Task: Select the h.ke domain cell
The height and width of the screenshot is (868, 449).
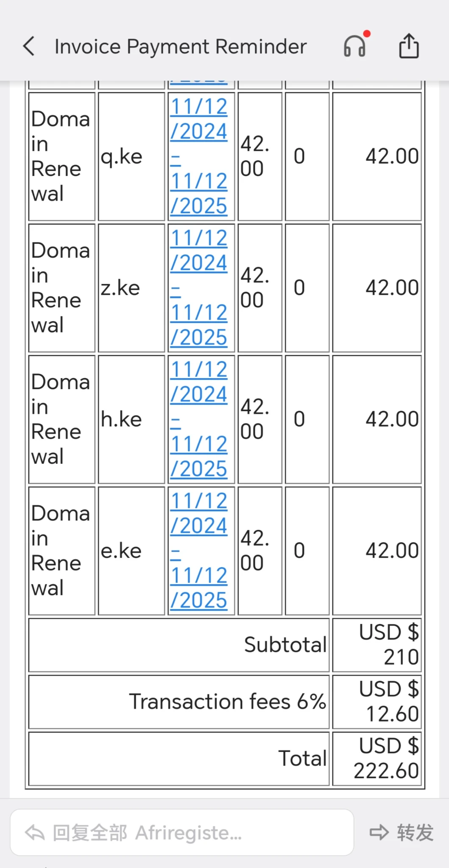Action: (121, 420)
